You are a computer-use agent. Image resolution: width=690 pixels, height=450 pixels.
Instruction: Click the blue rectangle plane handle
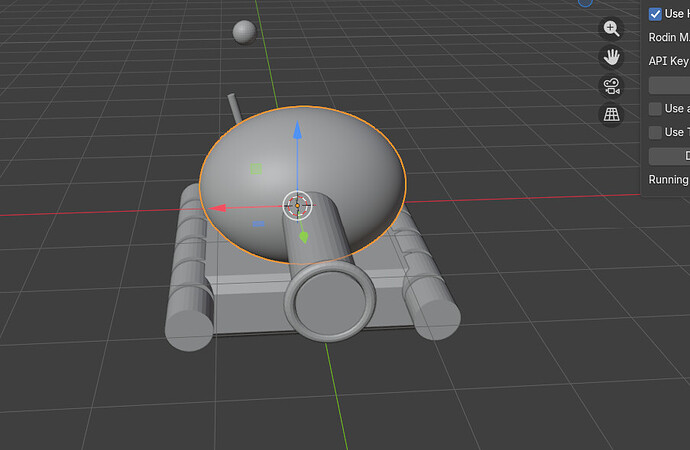click(259, 224)
